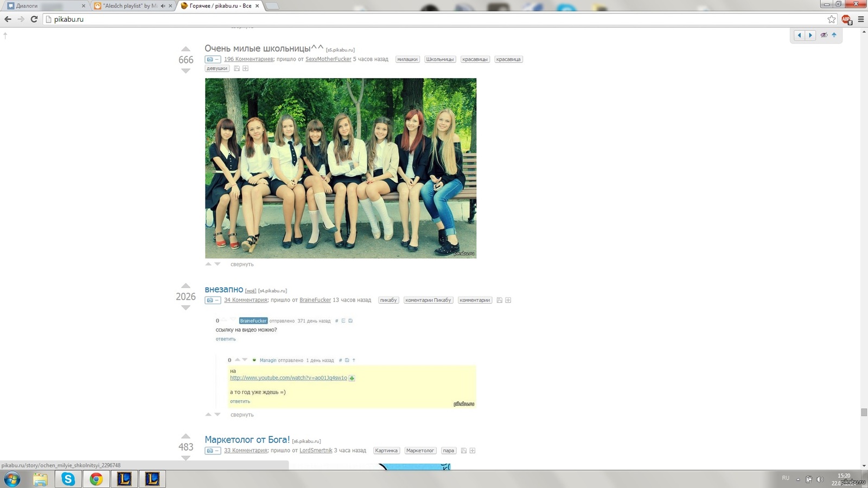Click the blue scroll-to-top arrow icon
Viewport: 868px width, 488px height.
click(834, 35)
